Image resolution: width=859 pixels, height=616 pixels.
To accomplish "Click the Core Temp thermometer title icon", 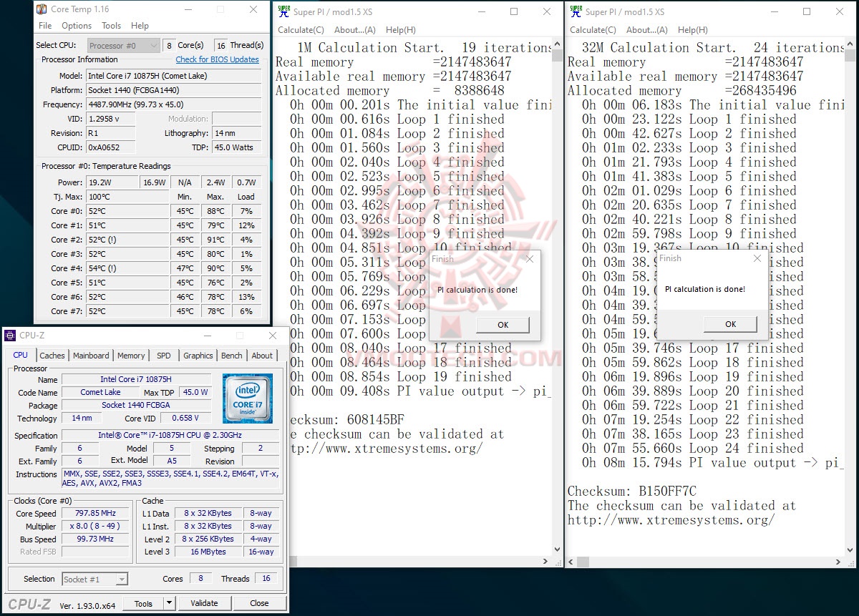I will [x=42, y=9].
